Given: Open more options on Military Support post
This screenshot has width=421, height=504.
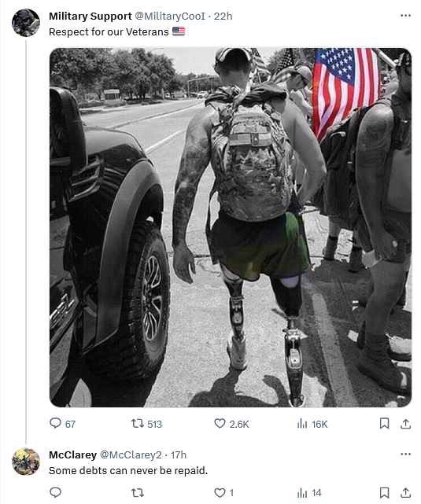Looking at the screenshot, I should click(405, 16).
